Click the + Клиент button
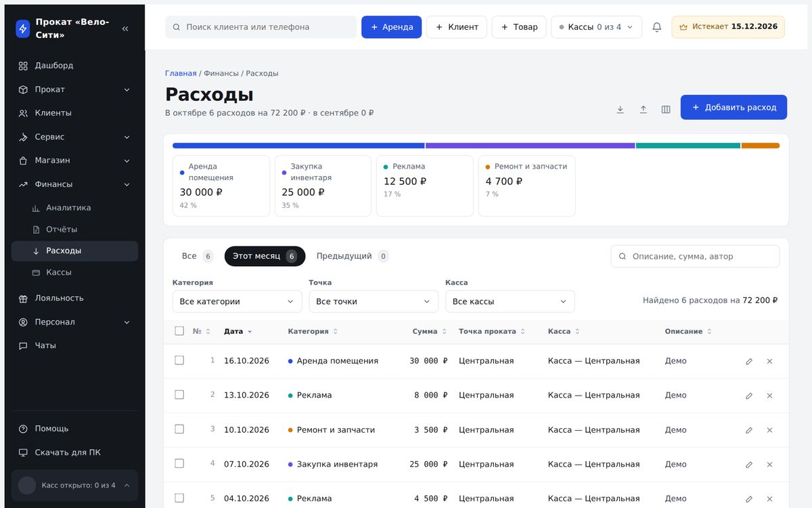This screenshot has height=508, width=812. tap(457, 27)
